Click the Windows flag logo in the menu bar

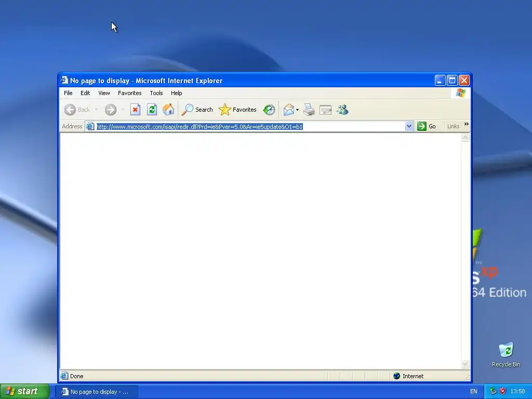[461, 93]
